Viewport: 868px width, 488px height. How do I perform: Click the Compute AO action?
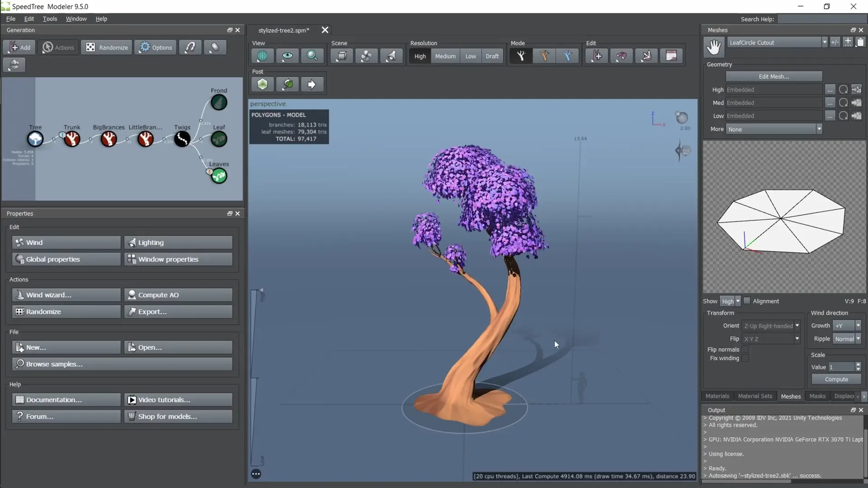178,295
